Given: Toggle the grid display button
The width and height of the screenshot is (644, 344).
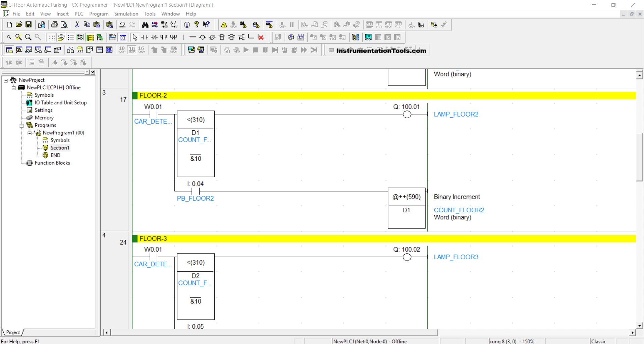Looking at the screenshot, I should pyautogui.click(x=51, y=37).
